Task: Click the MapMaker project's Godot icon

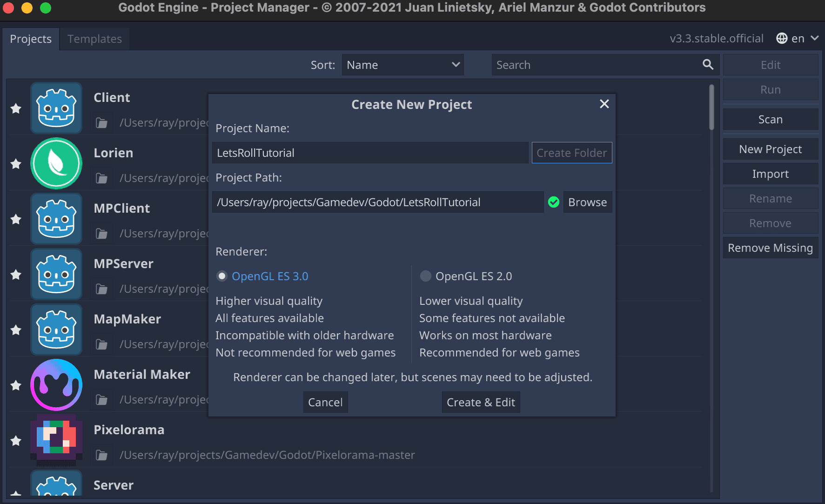Action: pos(56,329)
